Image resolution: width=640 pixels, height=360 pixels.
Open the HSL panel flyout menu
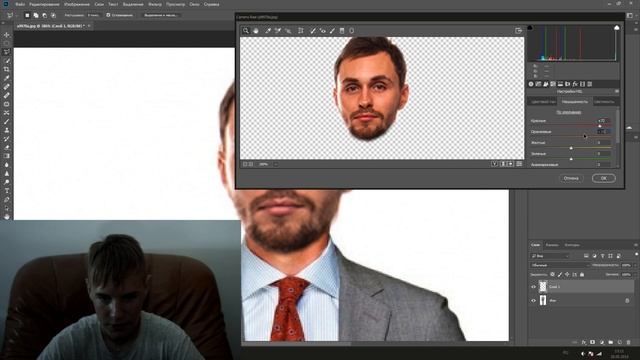coord(617,91)
